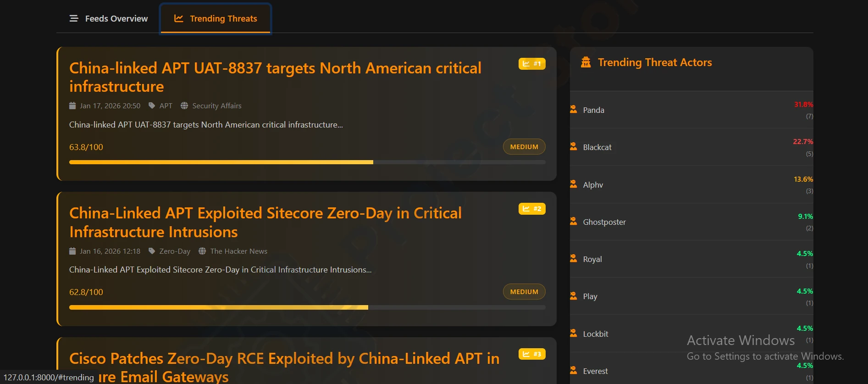Select the Panda threat actor name

[593, 110]
